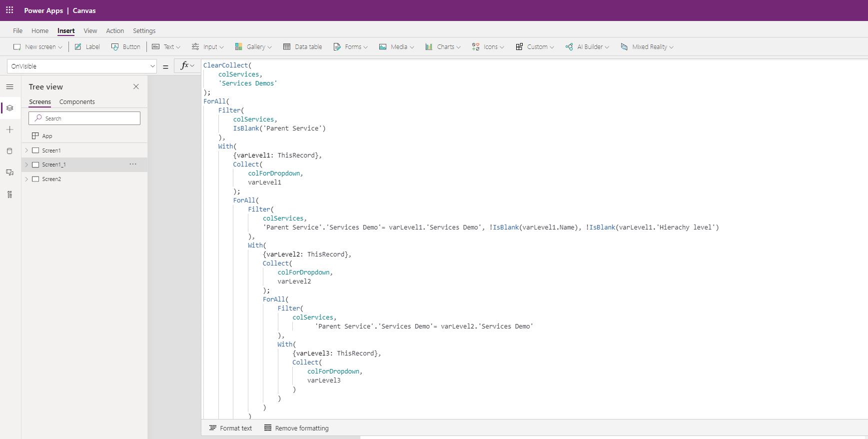Expand the Screen1 tree node
This screenshot has height=439, width=868.
point(26,150)
